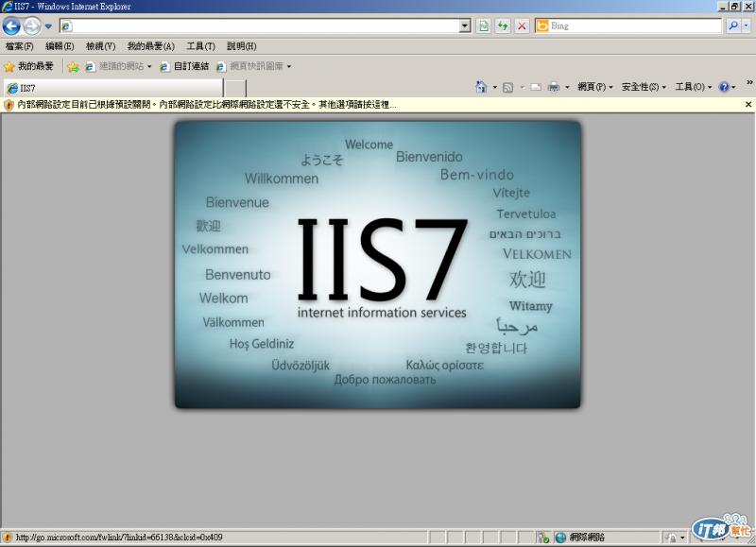Open the search provider dropdown arrow
Screen dimensions: 756x547
click(747, 26)
